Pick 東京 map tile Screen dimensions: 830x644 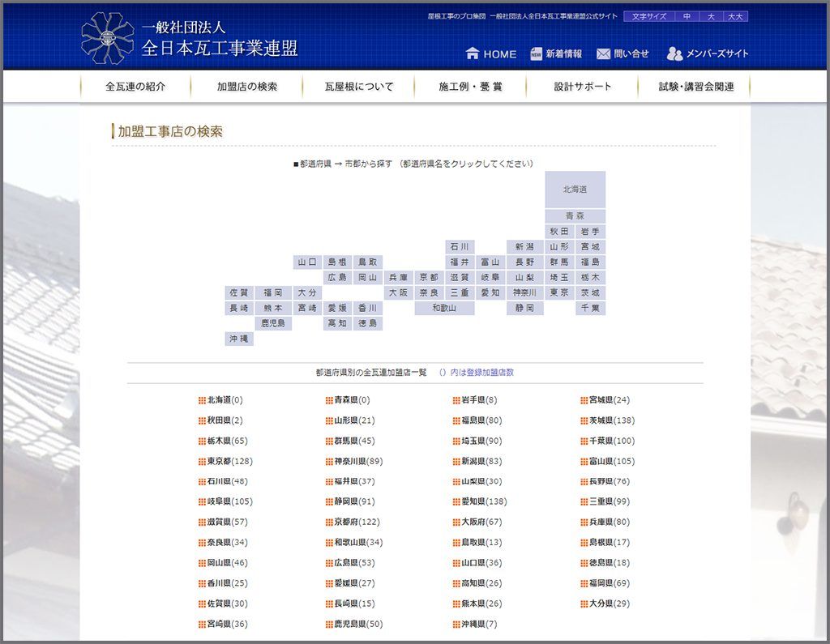pyautogui.click(x=559, y=292)
